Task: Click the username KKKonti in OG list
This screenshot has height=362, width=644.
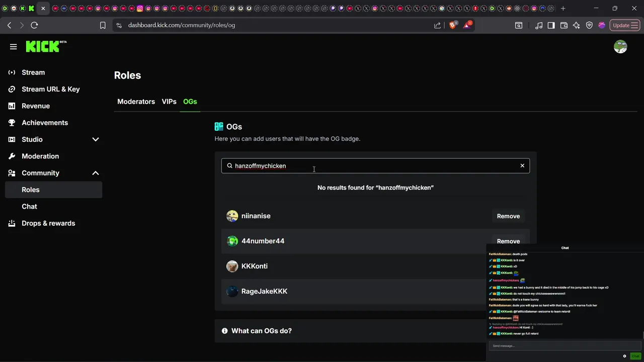Action: (x=255, y=266)
